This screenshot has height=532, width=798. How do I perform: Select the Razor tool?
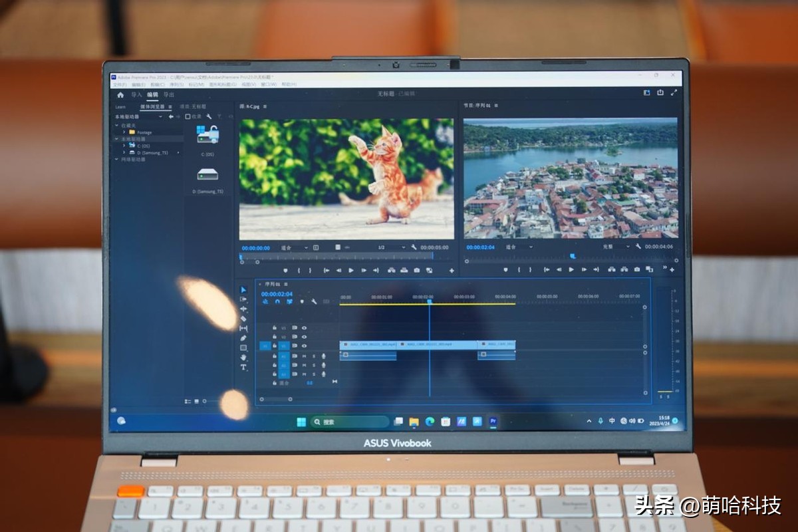[x=243, y=319]
